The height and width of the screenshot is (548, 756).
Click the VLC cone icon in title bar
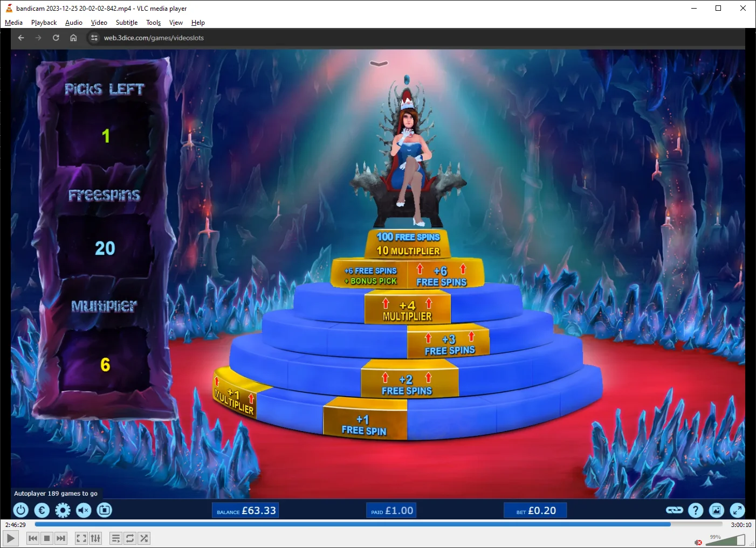click(9, 8)
